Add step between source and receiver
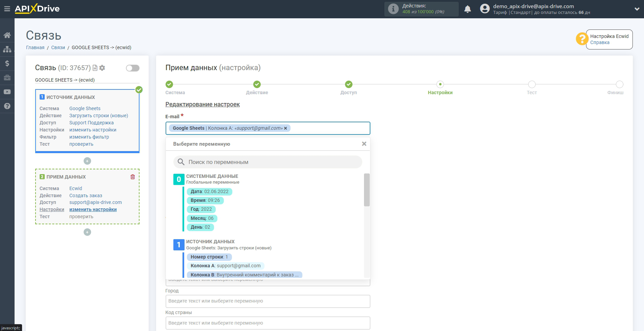 pos(87,161)
